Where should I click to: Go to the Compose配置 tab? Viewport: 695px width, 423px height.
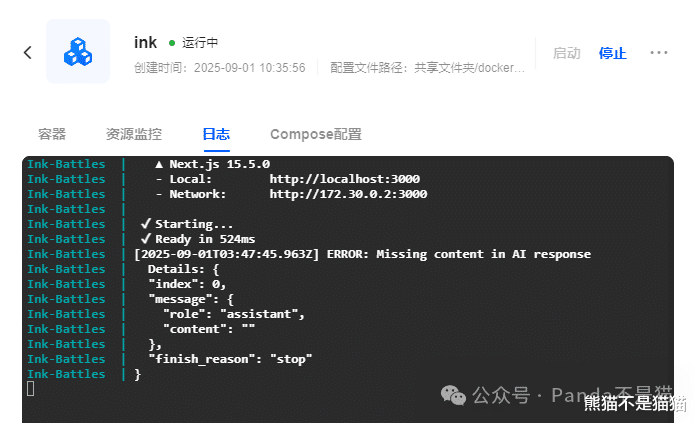316,134
